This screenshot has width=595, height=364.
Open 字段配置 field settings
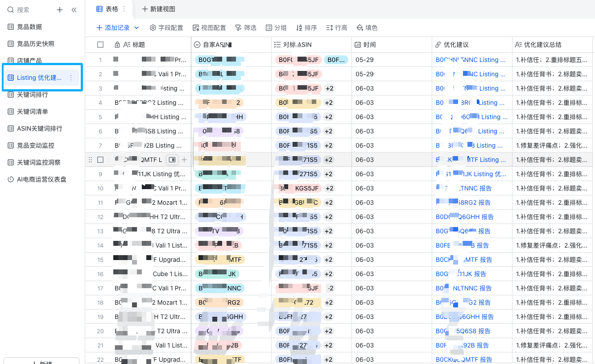coord(166,28)
